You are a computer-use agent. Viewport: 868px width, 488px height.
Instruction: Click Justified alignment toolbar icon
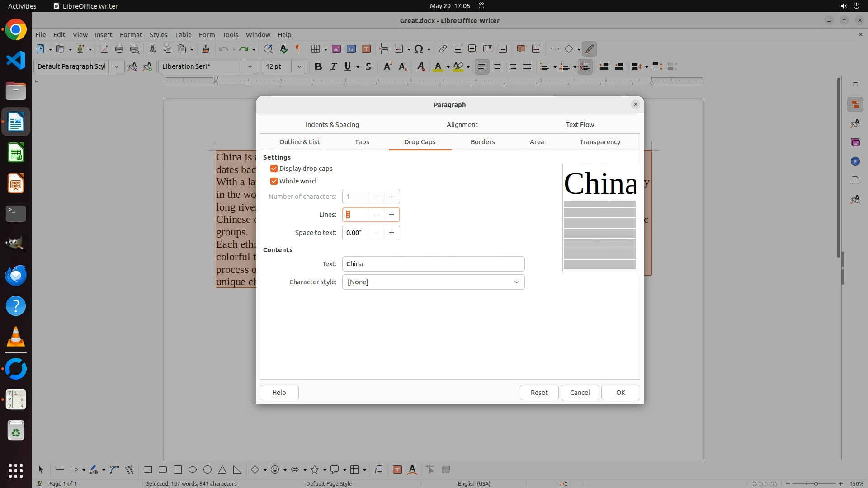(527, 66)
